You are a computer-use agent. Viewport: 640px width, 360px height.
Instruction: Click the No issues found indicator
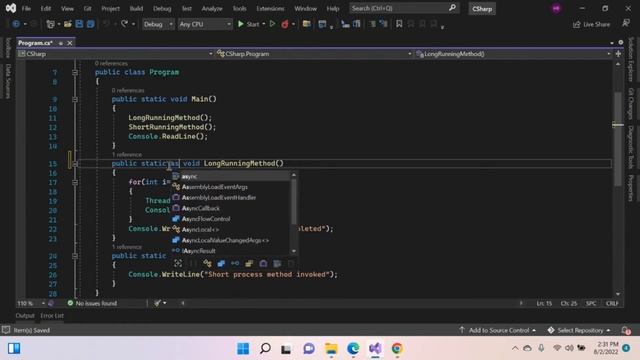tap(92, 303)
